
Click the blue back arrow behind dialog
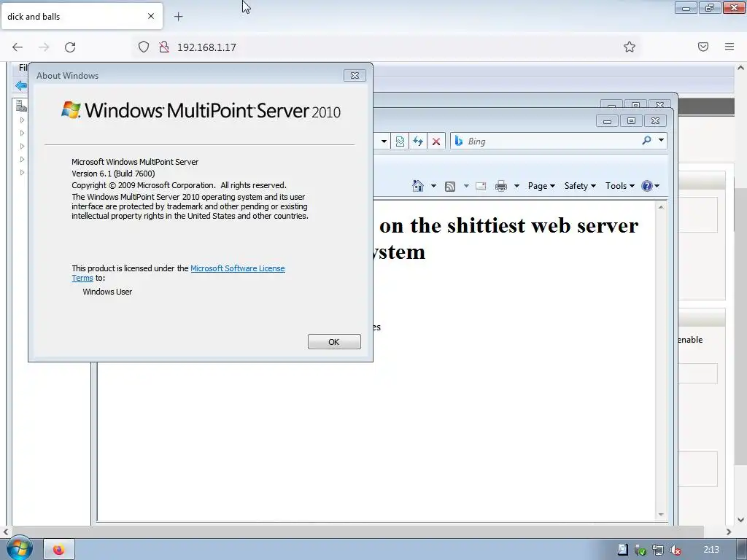21,86
